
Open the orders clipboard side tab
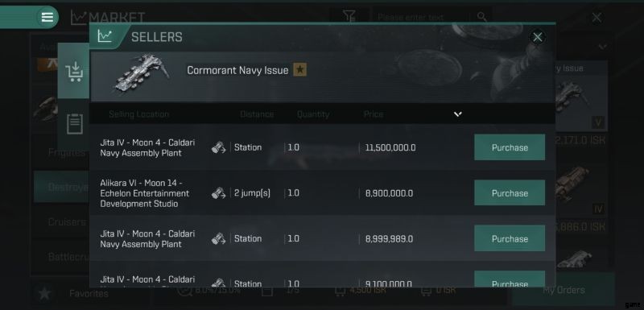point(74,124)
